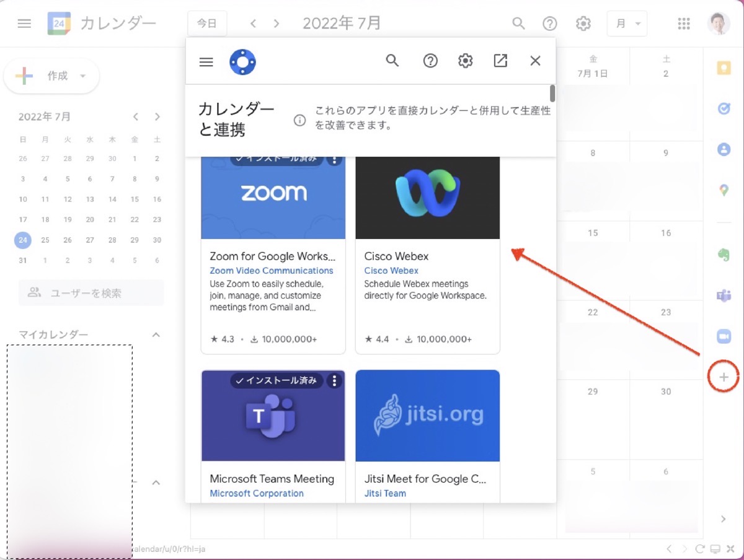Hide the side panel with chevron
Screen dimensions: 744x560
[724, 519]
